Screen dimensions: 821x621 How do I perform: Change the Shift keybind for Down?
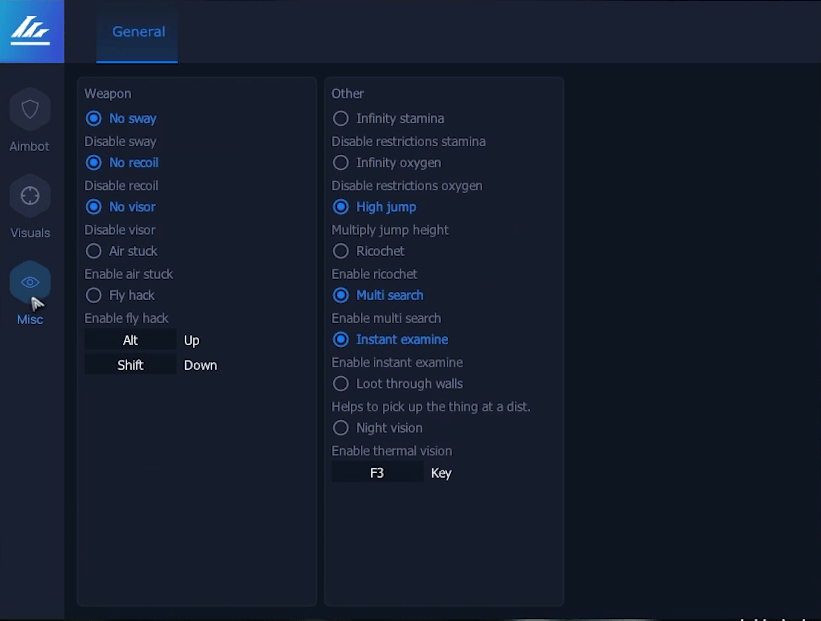[x=130, y=365]
